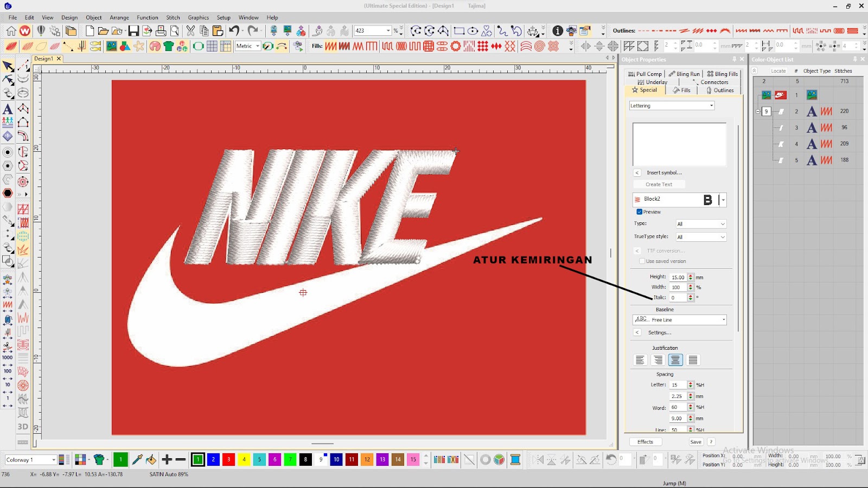Create a new design with the blank page icon

90,31
